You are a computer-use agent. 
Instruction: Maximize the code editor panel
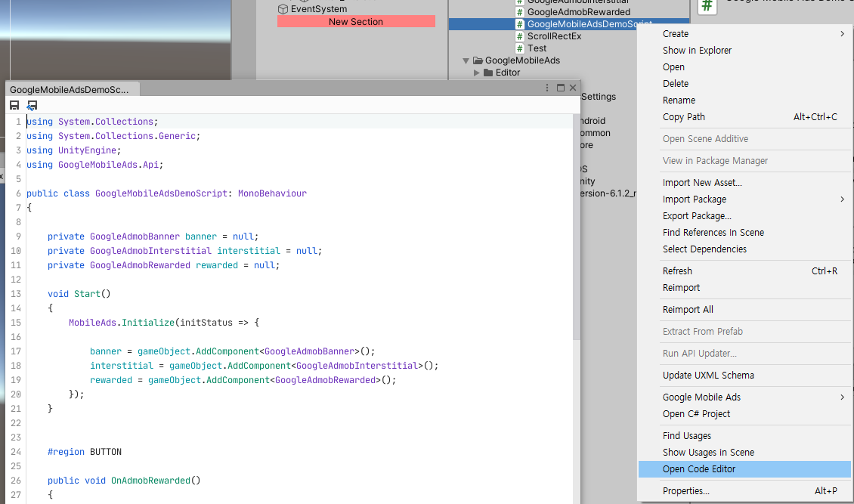tap(561, 88)
